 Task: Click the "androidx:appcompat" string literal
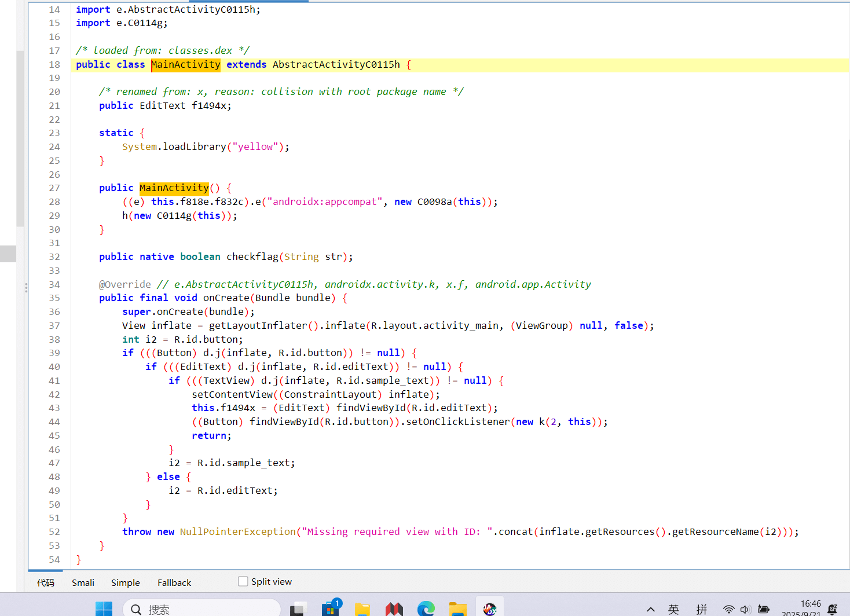pyautogui.click(x=325, y=201)
